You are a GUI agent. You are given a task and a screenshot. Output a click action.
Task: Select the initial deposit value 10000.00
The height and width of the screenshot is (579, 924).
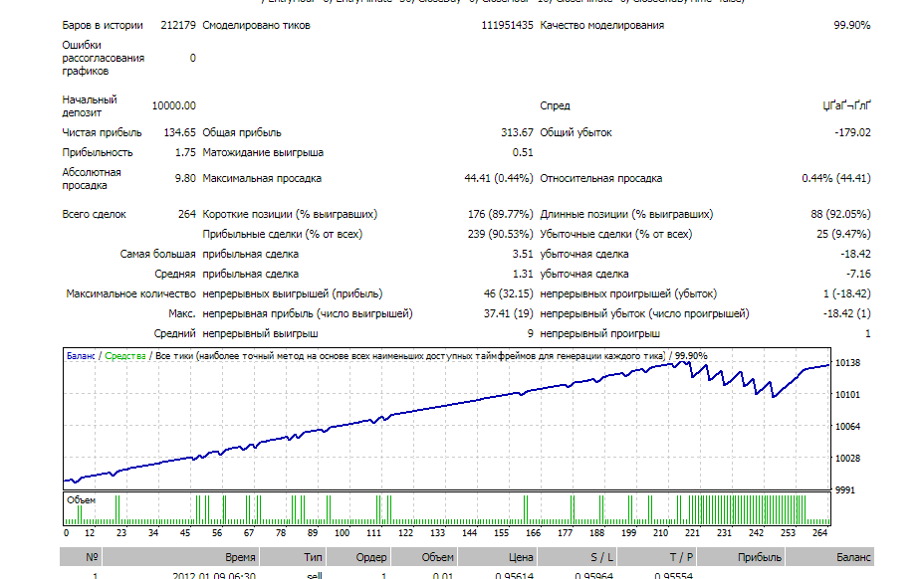[174, 105]
